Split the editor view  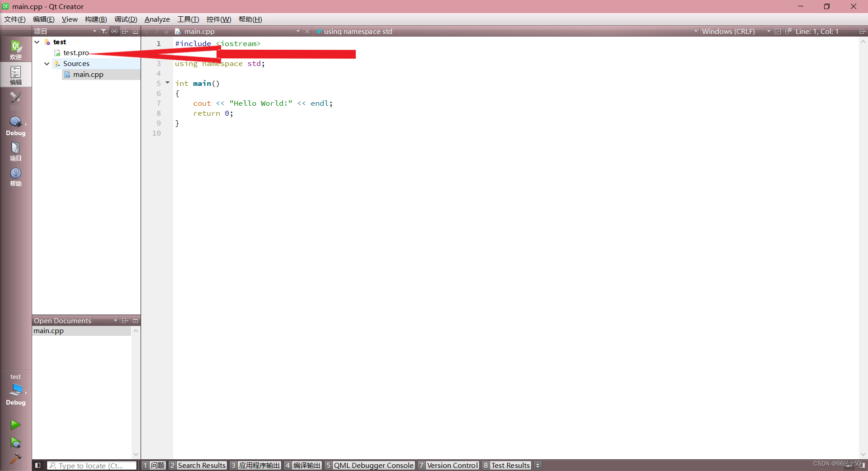[863, 31]
